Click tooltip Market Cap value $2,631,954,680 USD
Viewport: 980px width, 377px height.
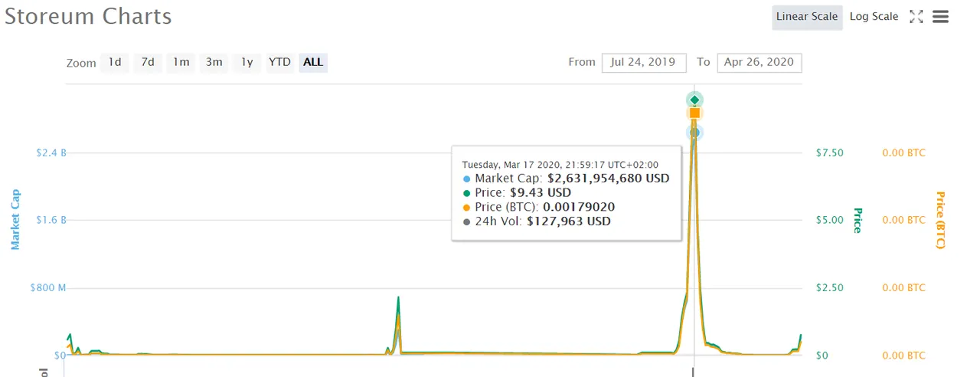pos(608,178)
